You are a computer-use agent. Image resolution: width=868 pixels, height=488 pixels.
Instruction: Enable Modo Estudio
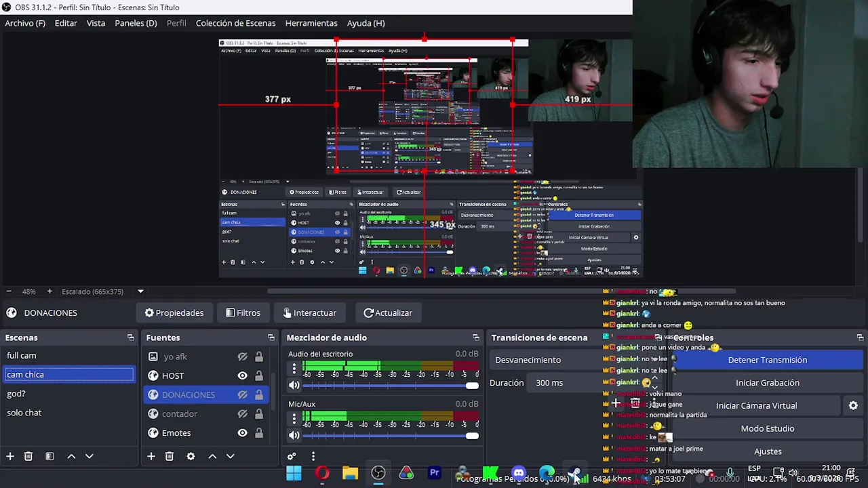[x=767, y=428]
